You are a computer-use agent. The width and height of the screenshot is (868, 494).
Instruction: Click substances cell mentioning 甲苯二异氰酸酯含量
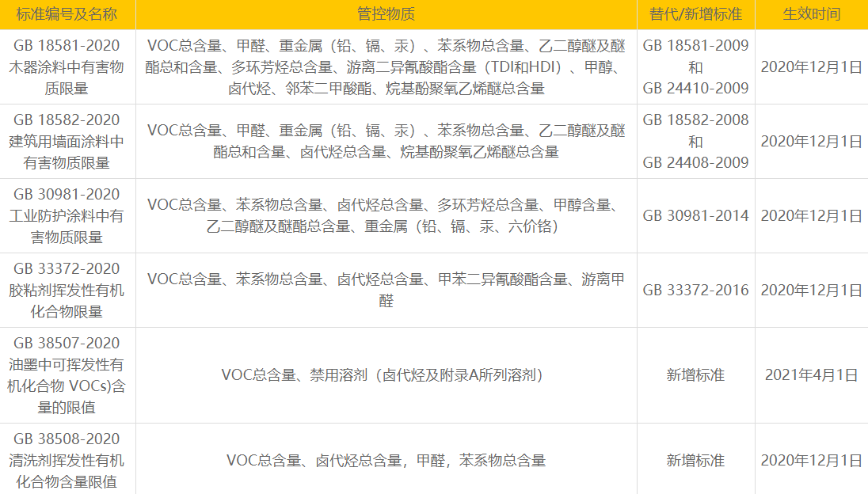(386, 290)
